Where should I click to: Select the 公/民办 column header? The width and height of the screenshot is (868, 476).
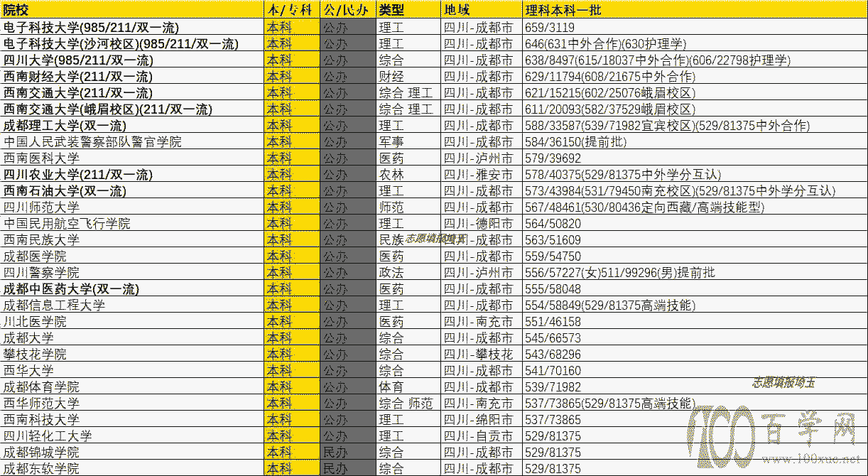click(x=347, y=10)
